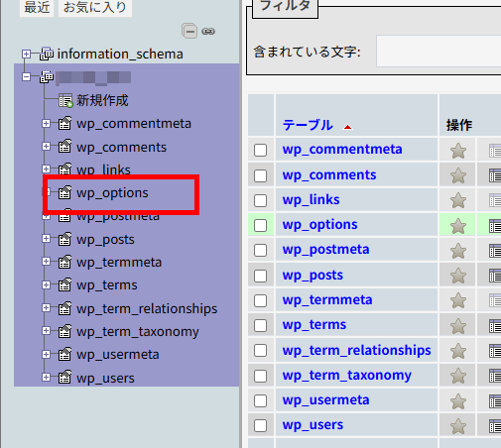This screenshot has width=501, height=448.
Task: Open wp_term_relationships link in table list
Action: 356,350
